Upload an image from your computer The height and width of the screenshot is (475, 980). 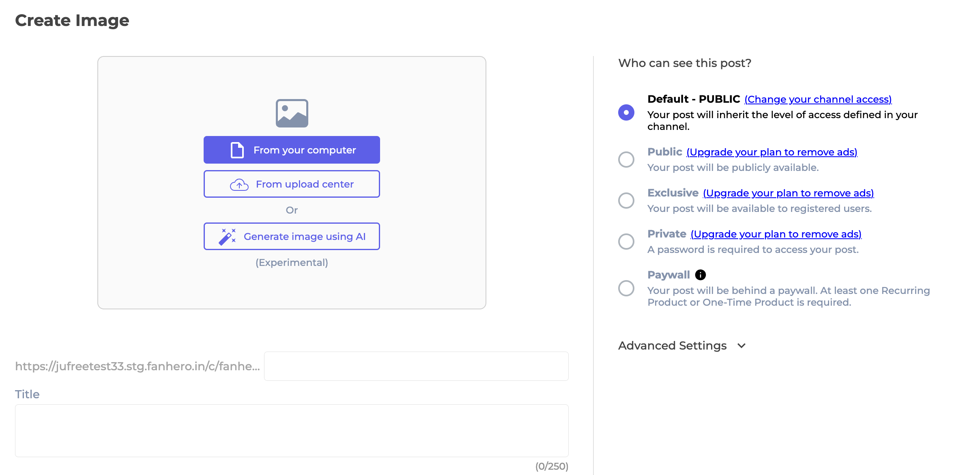click(292, 149)
